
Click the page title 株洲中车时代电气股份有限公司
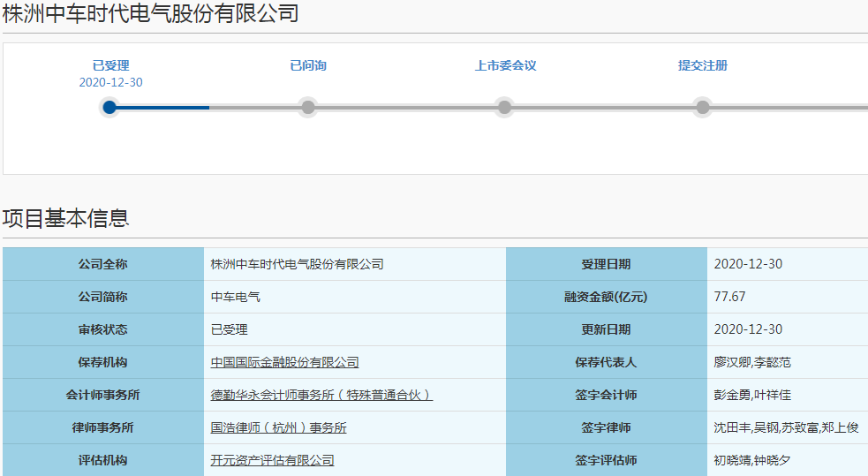pos(150,13)
